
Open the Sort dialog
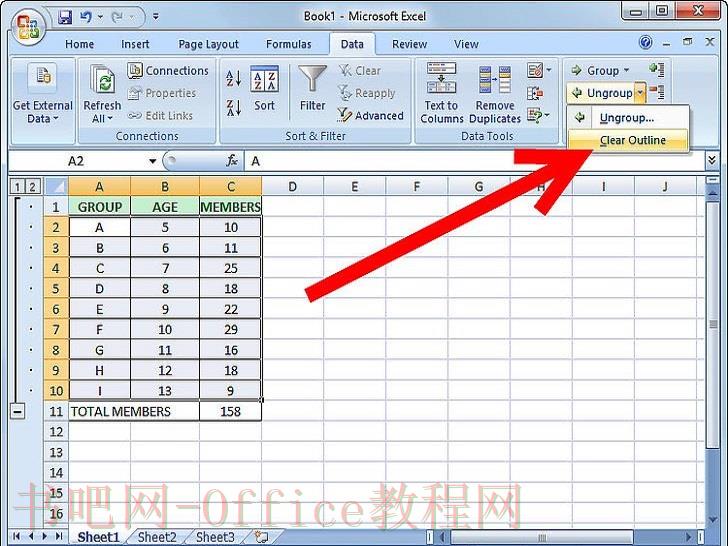click(x=264, y=88)
